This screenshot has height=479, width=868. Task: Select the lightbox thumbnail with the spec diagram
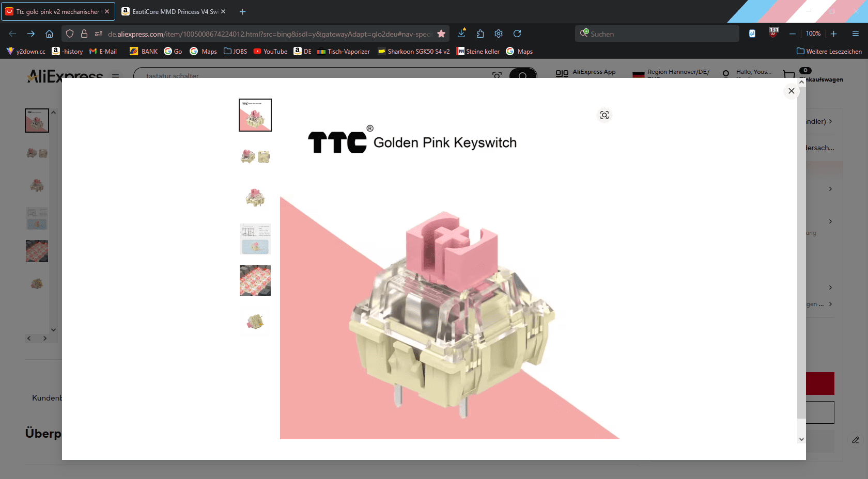click(x=255, y=239)
